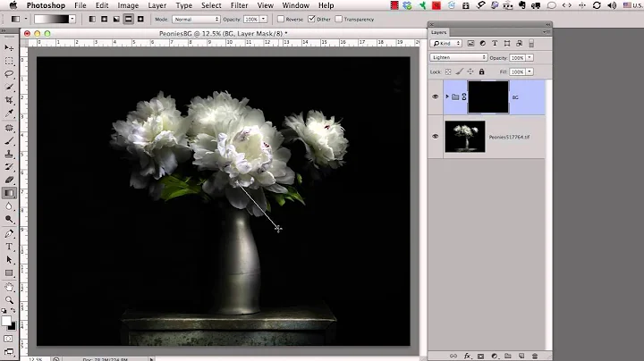Choose the Hand tool
Viewport: 644px width, 361px height.
pyautogui.click(x=9, y=287)
